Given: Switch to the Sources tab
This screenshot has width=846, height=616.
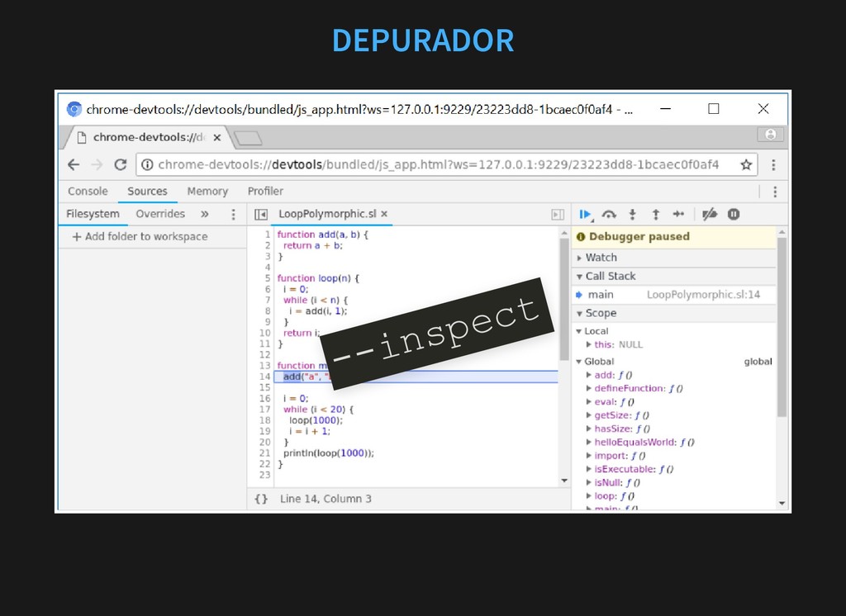Looking at the screenshot, I should (147, 191).
